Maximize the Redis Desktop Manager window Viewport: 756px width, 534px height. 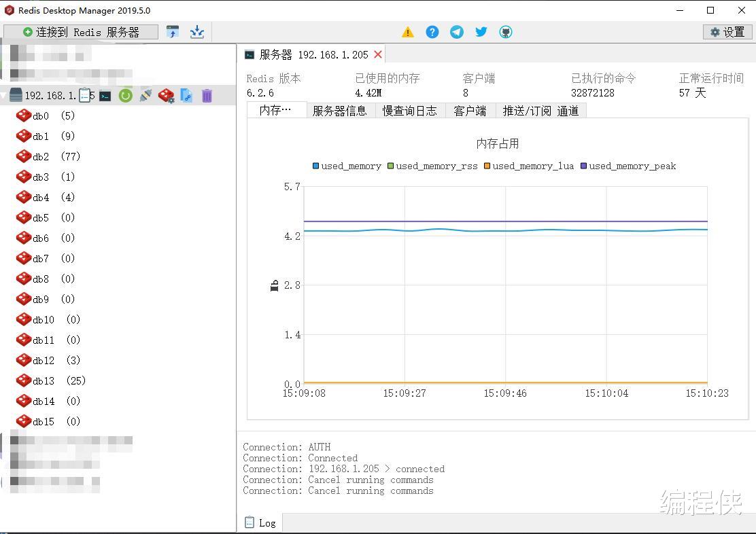click(710, 10)
